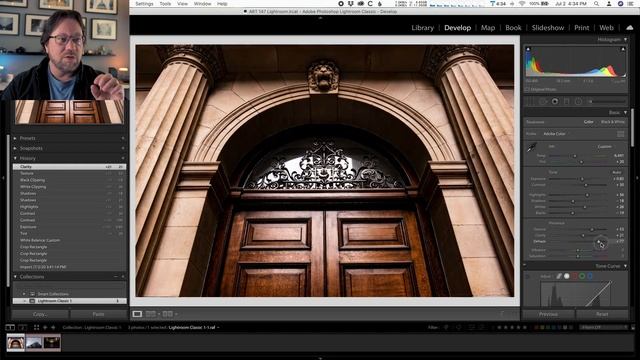Viewport: 640px width, 360px height.
Task: Go back with filmstrip left arrow
Action: 45,327
